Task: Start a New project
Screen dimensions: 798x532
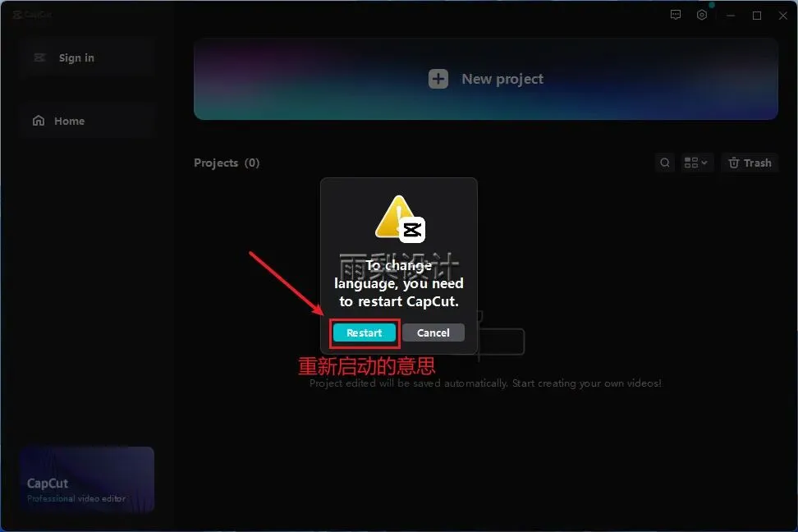Action: (x=485, y=79)
